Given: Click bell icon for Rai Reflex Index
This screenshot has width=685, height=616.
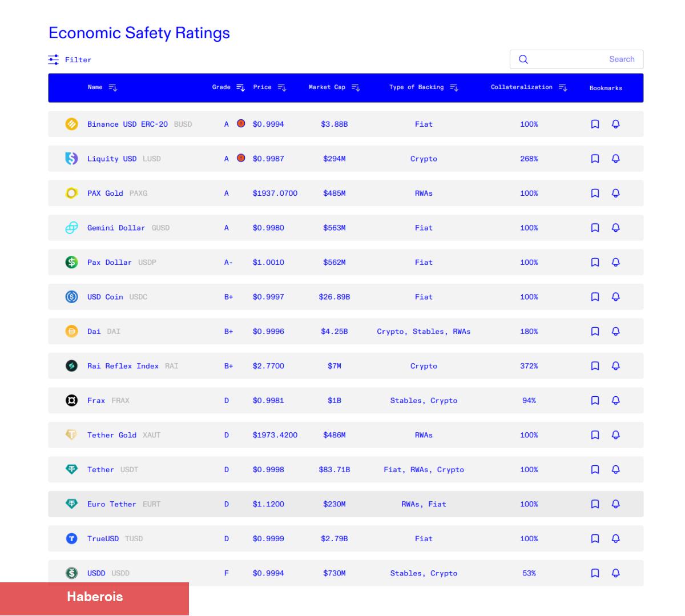Looking at the screenshot, I should pyautogui.click(x=615, y=366).
